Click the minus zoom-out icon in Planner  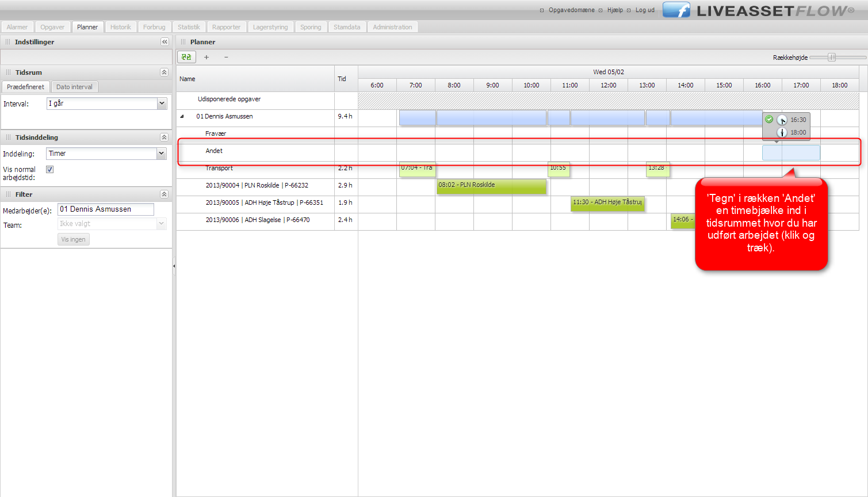point(226,57)
